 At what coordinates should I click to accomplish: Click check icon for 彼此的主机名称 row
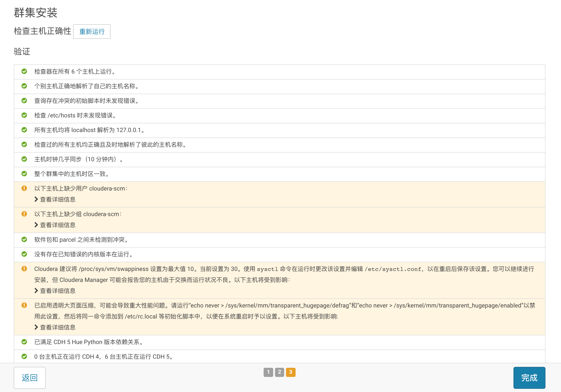[x=24, y=144]
